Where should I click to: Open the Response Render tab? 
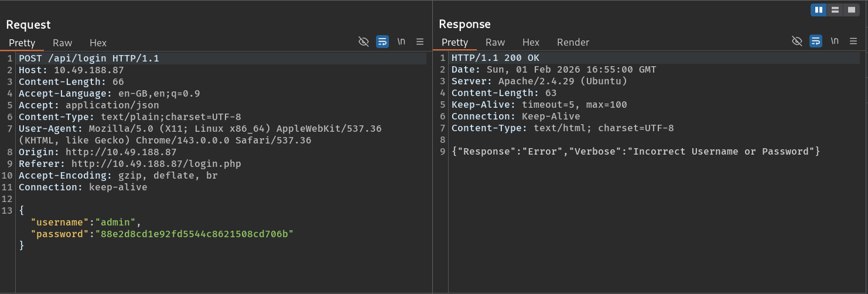click(573, 42)
